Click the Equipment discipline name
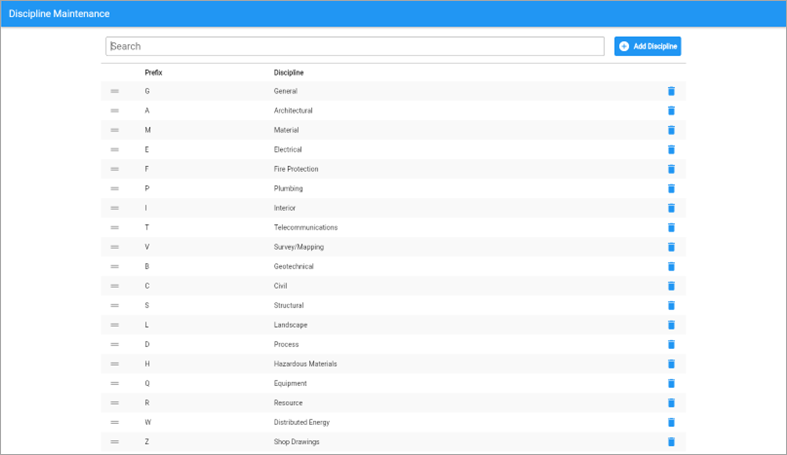Screen dimensions: 787x455 290,384
